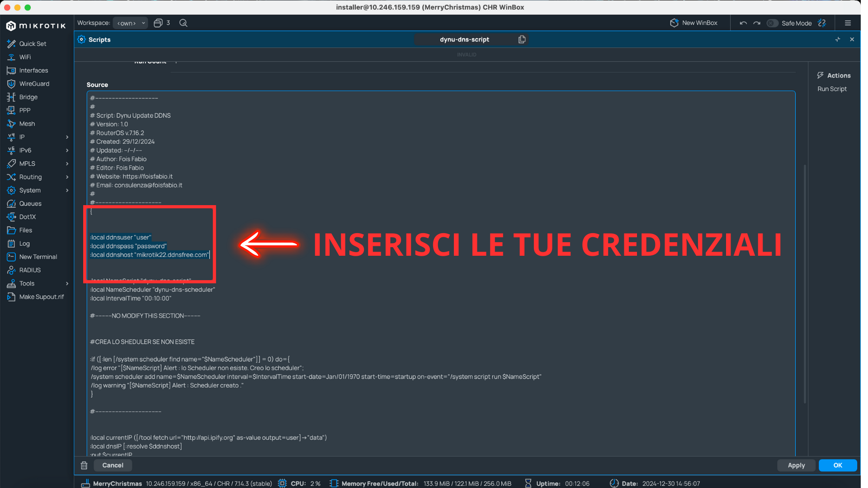Expand the IPv6 submenu

(67, 150)
